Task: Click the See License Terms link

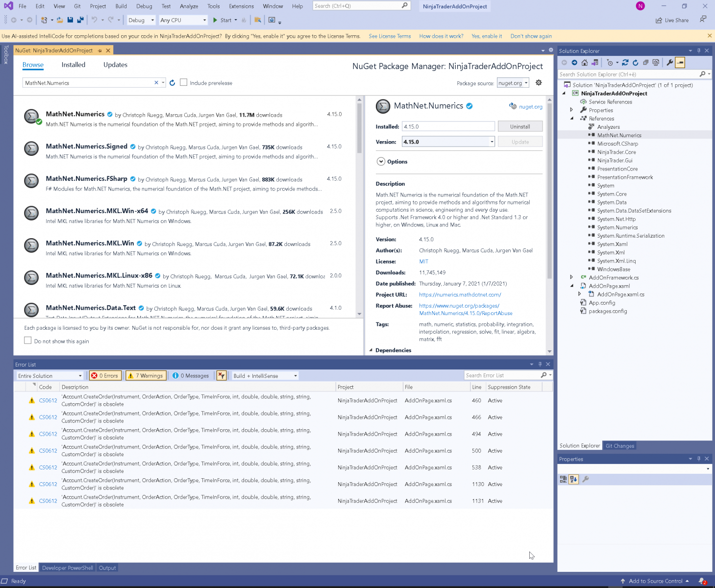Action: [390, 36]
